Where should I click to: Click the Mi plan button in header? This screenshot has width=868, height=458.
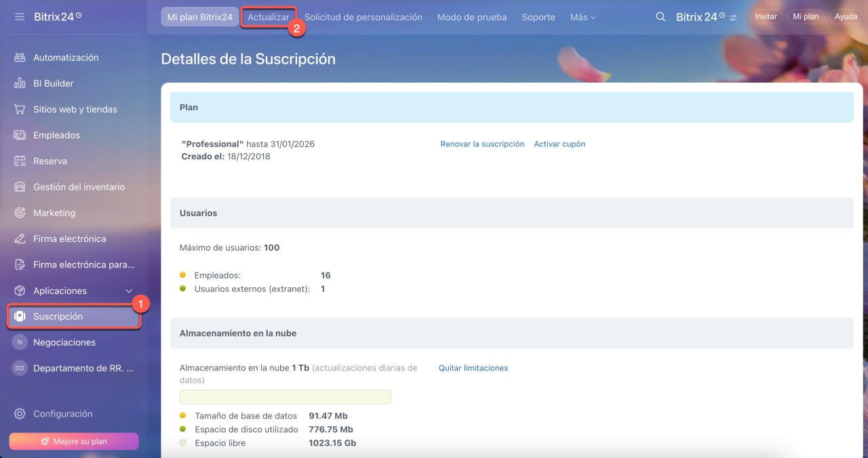(x=806, y=16)
